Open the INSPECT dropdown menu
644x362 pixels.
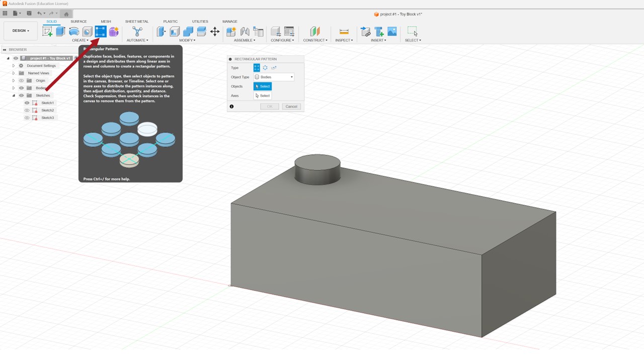(344, 40)
